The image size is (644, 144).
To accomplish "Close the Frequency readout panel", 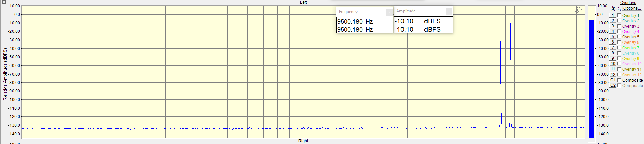I will (389, 12).
